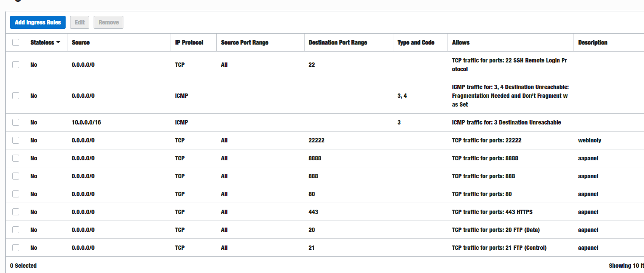Tick the FTP Control port 21 checkbox
The width and height of the screenshot is (644, 273).
pos(16,248)
